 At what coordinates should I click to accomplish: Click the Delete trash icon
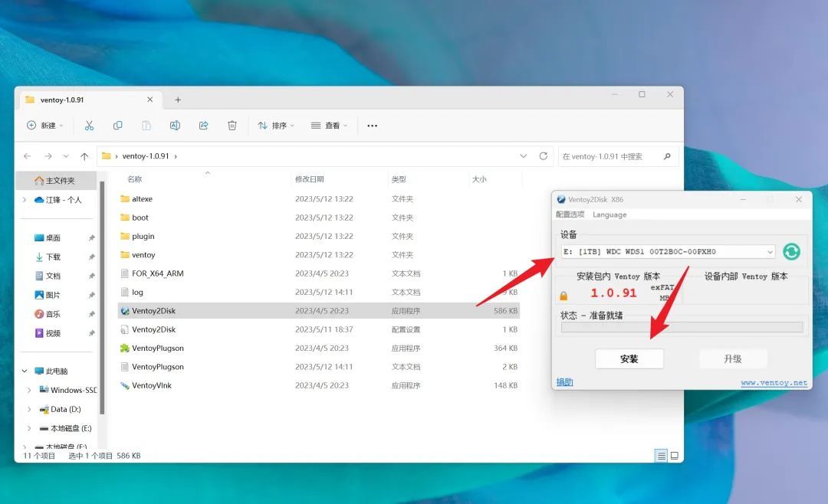232,126
